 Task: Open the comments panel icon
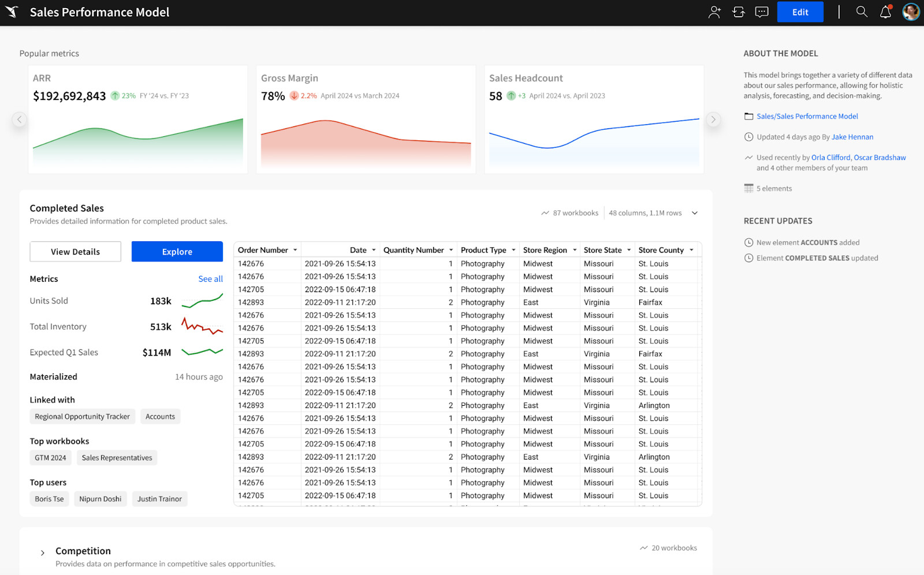coord(761,12)
